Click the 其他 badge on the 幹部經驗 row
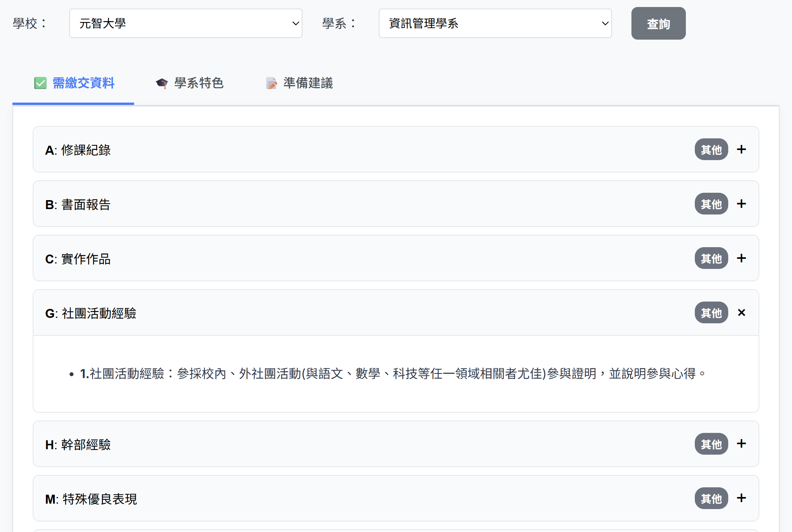Screen dimensions: 792x532 click(711, 444)
